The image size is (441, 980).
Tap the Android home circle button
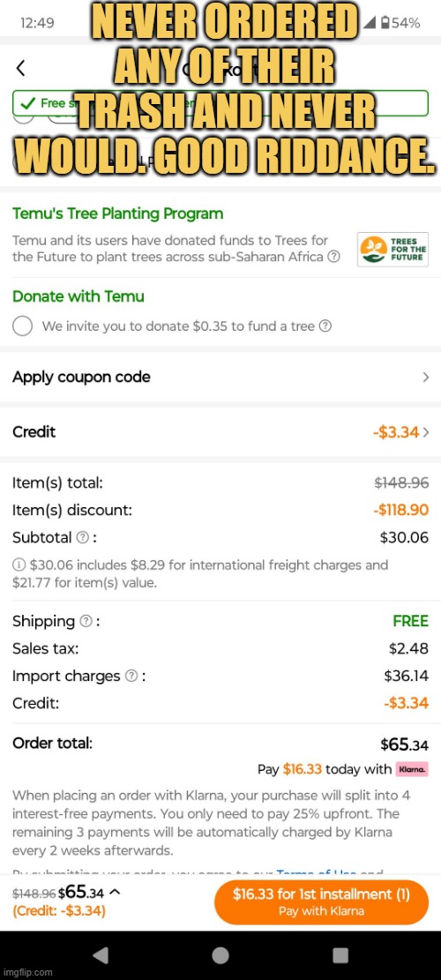pyautogui.click(x=220, y=955)
